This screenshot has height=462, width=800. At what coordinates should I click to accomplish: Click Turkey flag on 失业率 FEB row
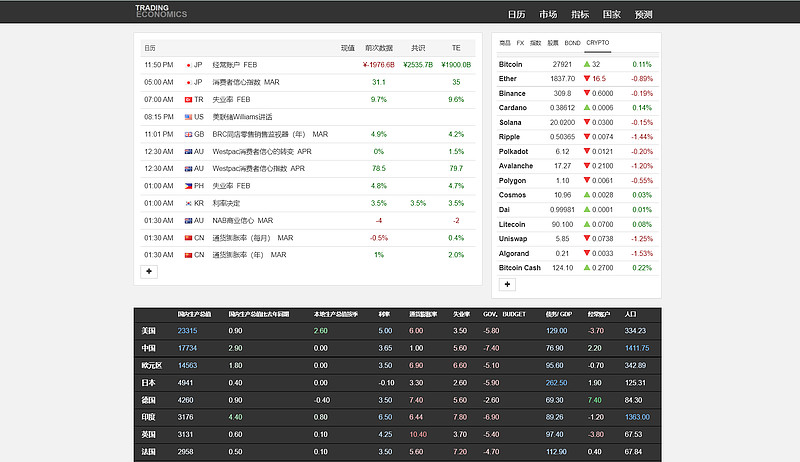188,99
